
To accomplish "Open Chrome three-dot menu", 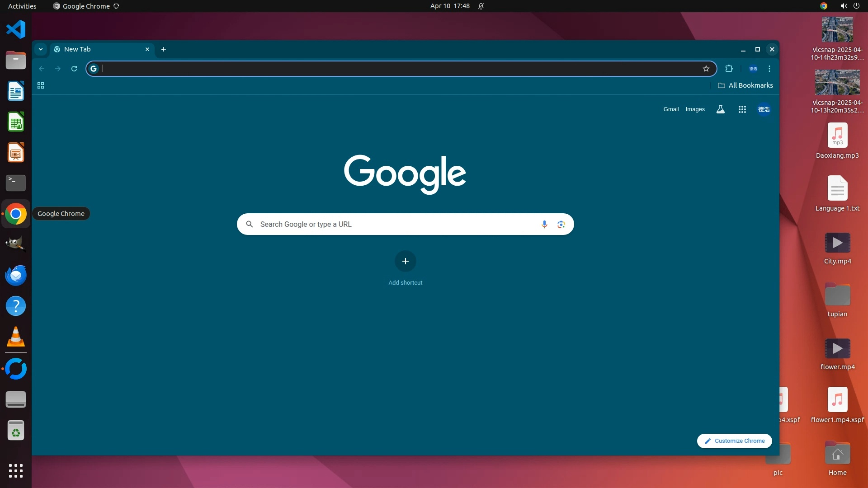I will (x=769, y=69).
